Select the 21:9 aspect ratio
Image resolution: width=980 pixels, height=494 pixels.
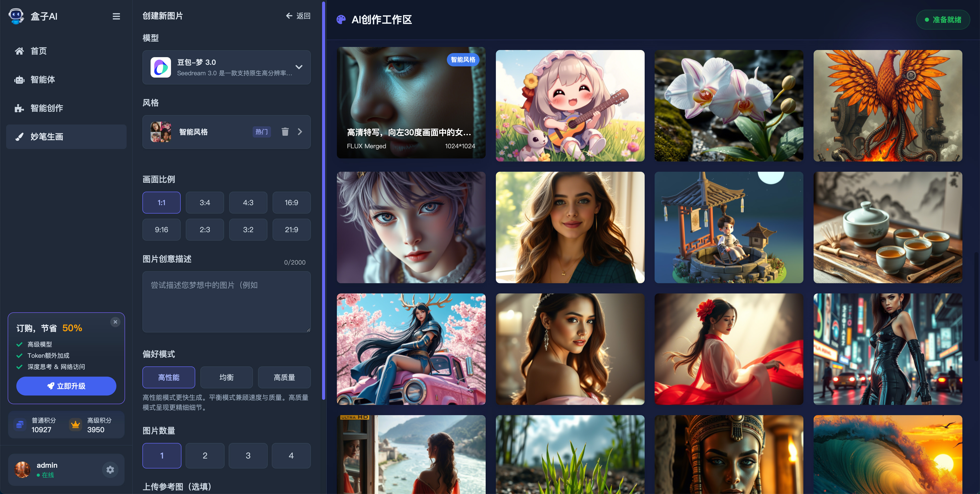point(291,230)
